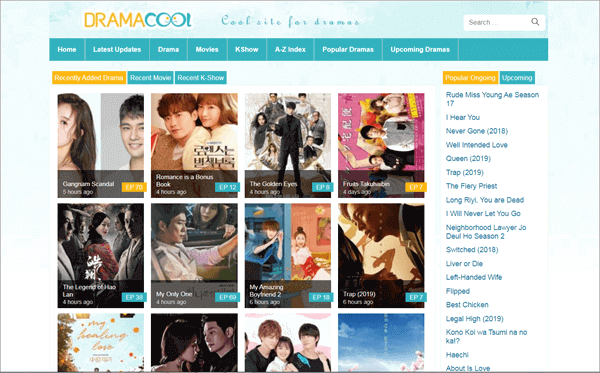
Task: Click the EP 70 badge
Action: pos(134,187)
